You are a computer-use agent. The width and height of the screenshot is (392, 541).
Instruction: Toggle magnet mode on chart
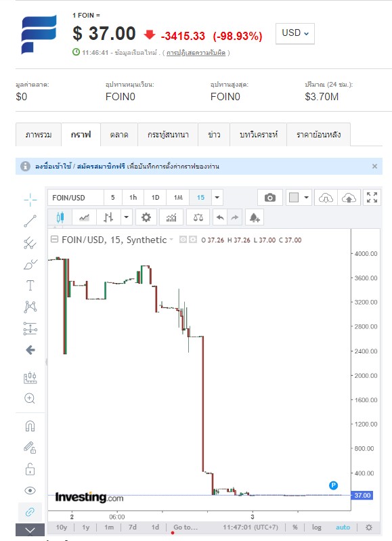[30, 426]
